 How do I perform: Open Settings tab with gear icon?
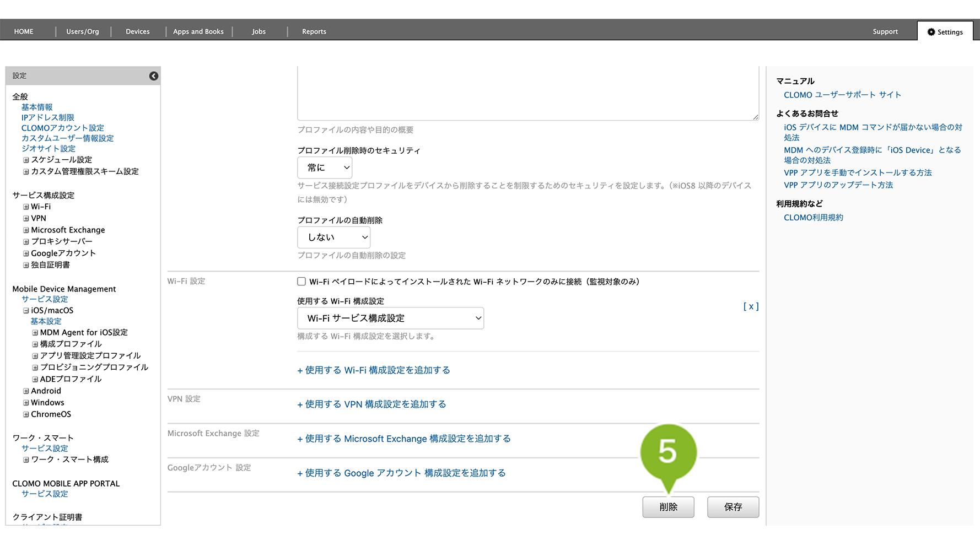945,32
